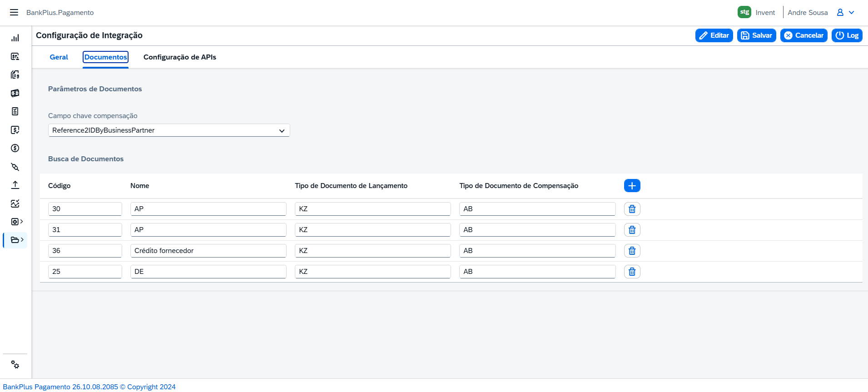Delete the row with code 31
868x392 pixels.
click(x=632, y=230)
